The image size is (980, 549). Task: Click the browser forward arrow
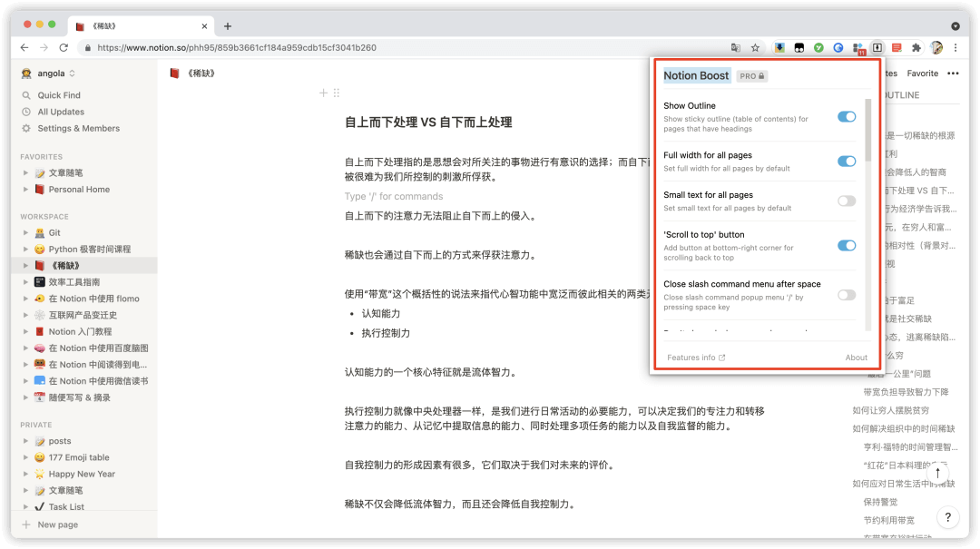coord(44,47)
